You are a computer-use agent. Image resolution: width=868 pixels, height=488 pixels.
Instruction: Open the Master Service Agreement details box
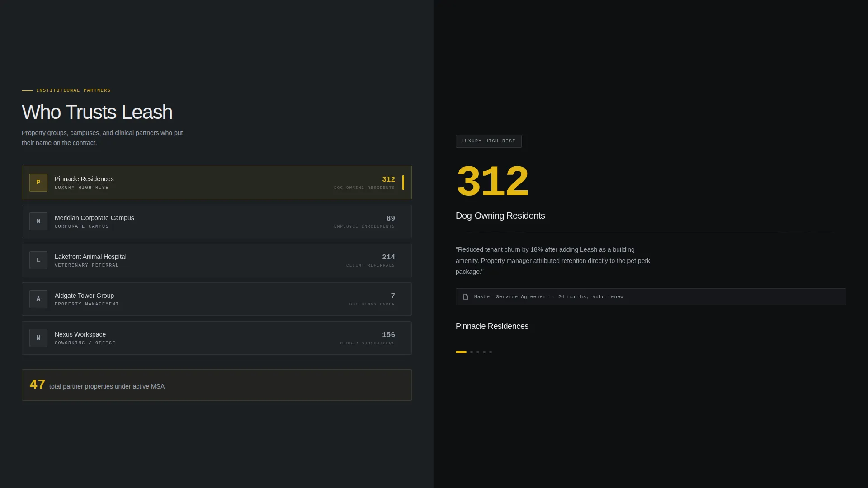click(x=651, y=297)
